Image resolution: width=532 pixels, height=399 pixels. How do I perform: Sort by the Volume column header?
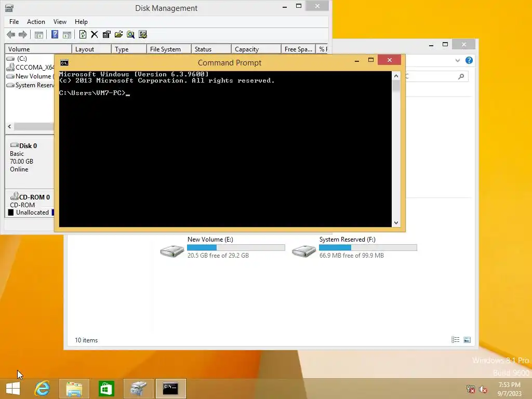pyautogui.click(x=38, y=49)
